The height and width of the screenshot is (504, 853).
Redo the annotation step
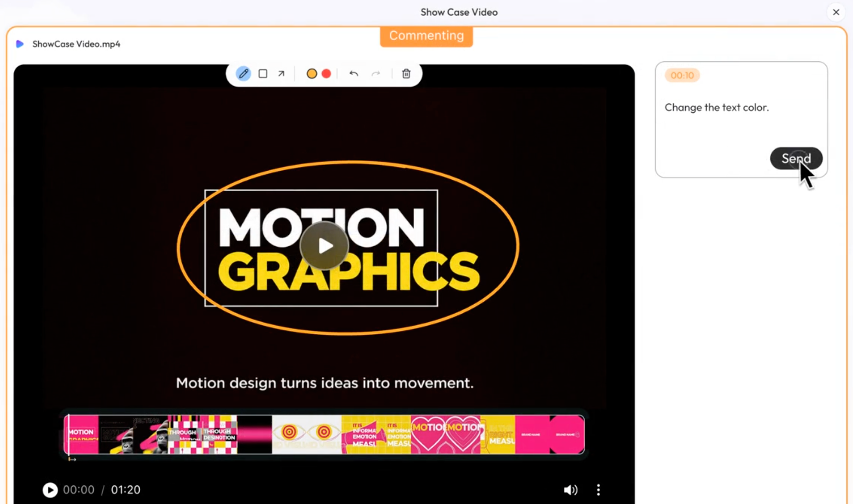[376, 74]
